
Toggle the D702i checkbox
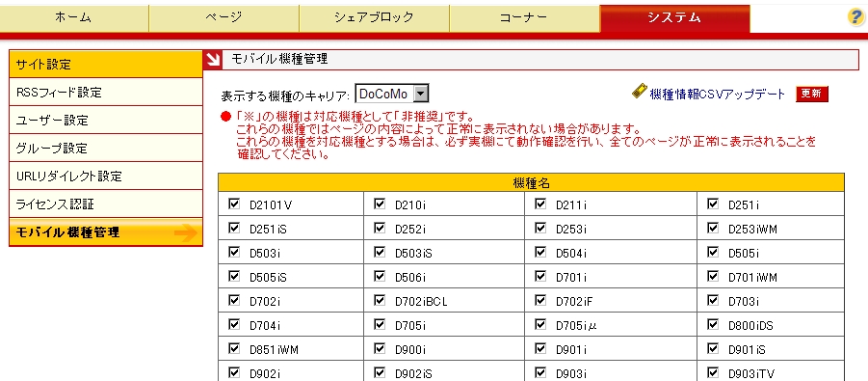[x=233, y=300]
